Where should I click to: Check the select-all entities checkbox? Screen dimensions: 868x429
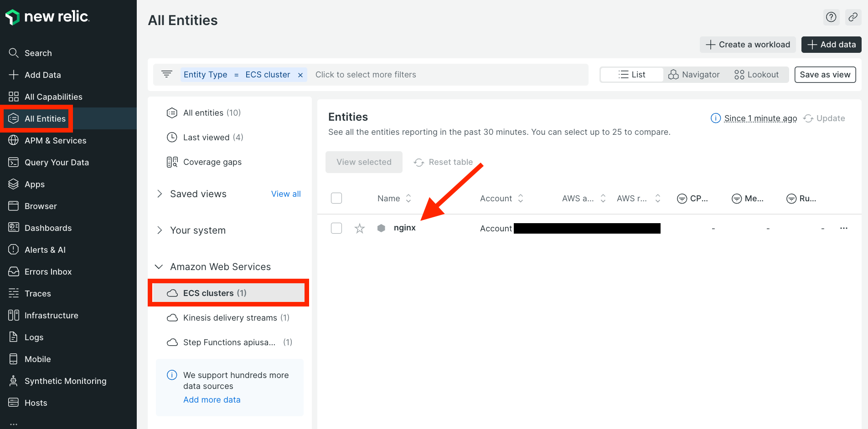336,198
